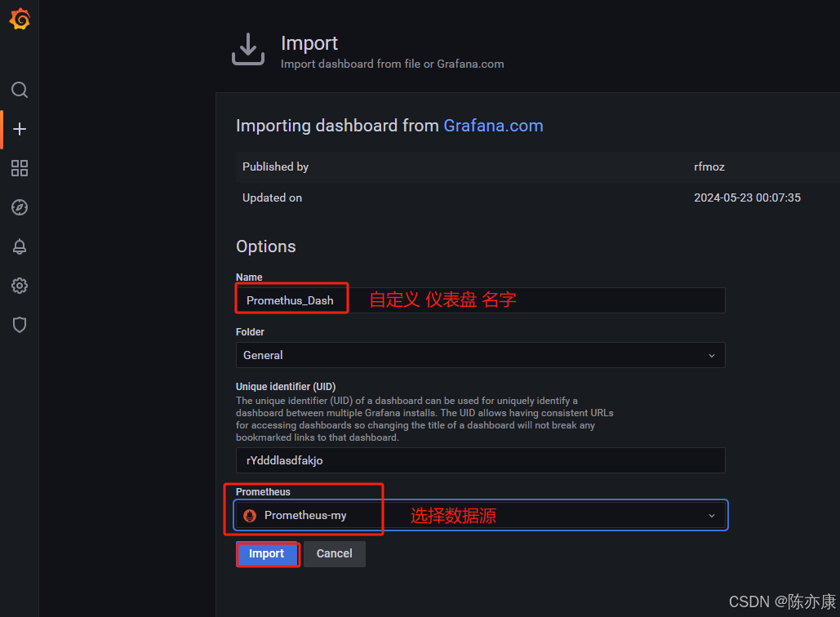Open the Explore compass icon
This screenshot has height=617, width=840.
click(x=20, y=207)
